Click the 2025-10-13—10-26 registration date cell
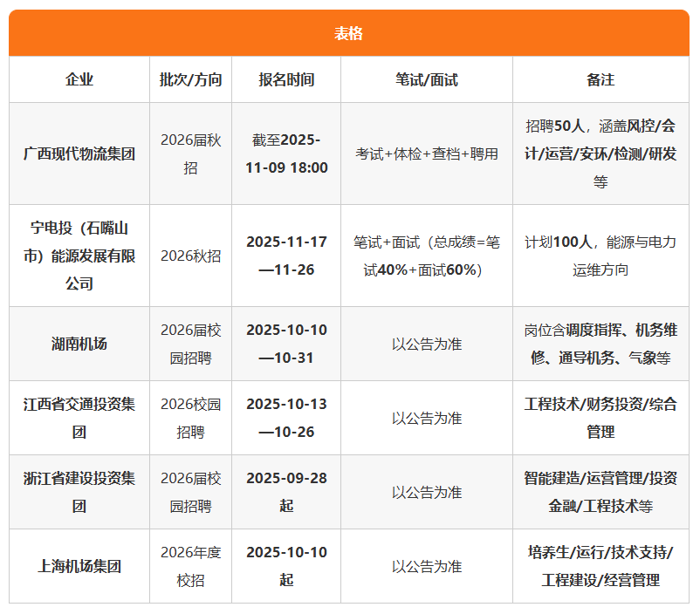Image resolution: width=700 pixels, height=614 pixels. pyautogui.click(x=286, y=418)
